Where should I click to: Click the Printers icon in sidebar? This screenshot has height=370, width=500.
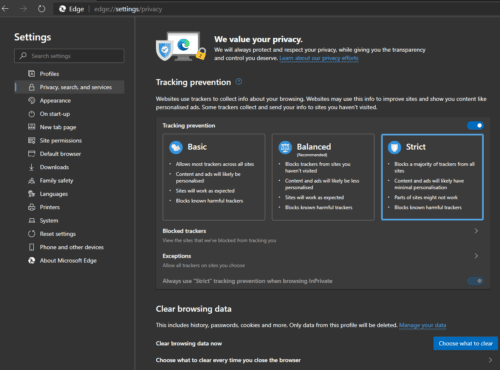coord(31,207)
